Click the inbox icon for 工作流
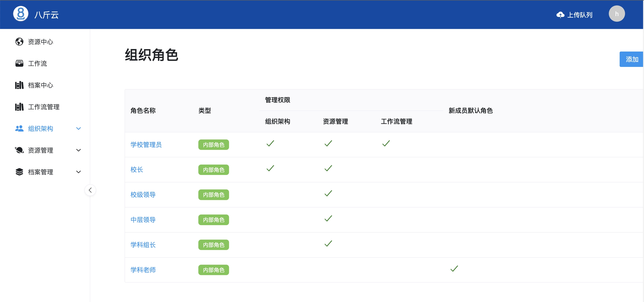Viewport: 644px width, 302px height. click(19, 63)
